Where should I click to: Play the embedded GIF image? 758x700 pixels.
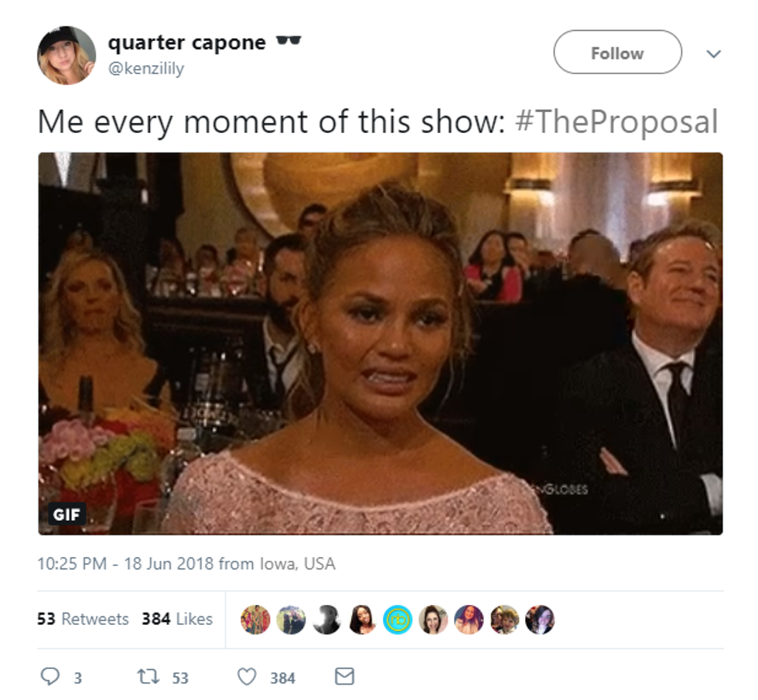381,343
